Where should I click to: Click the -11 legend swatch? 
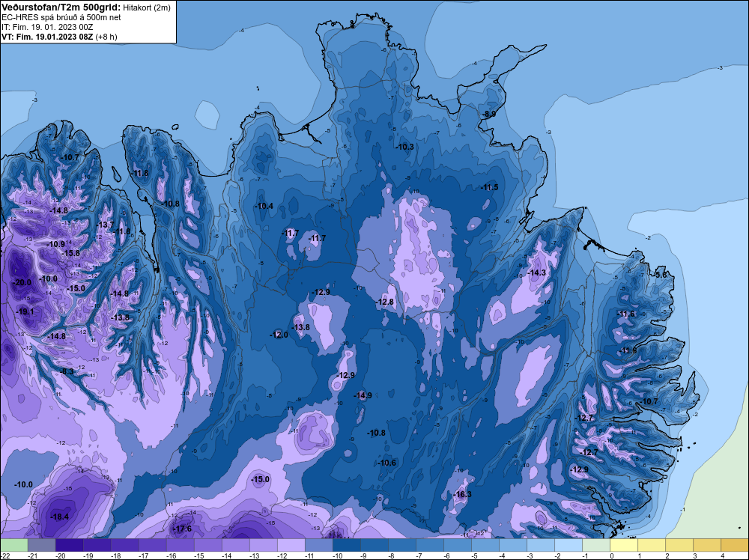tap(318, 545)
